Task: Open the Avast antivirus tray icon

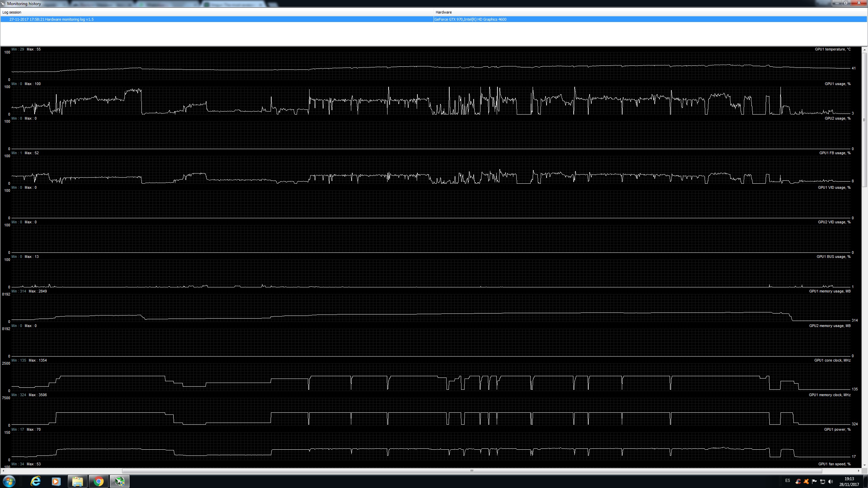Action: coord(806,482)
